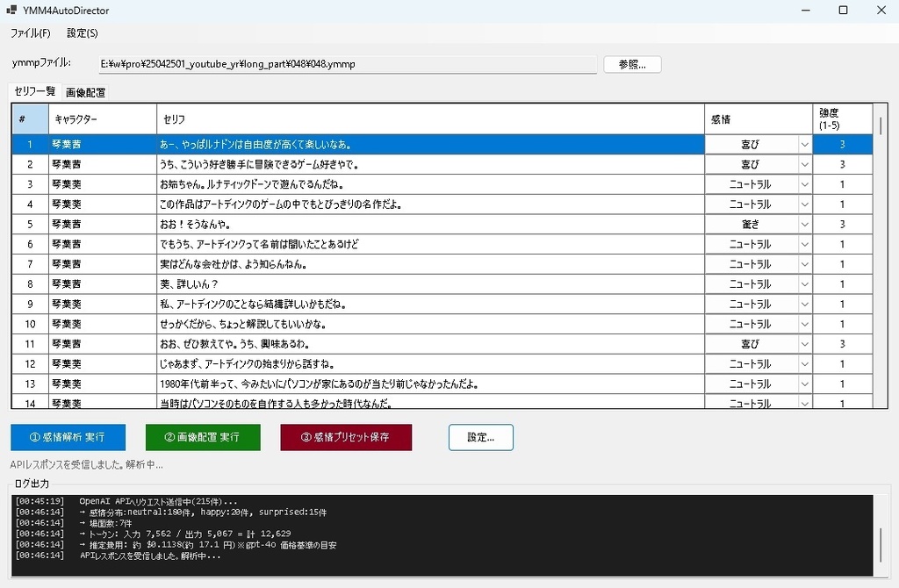Execute 画像配置 with the green button
This screenshot has height=588, width=899.
[x=203, y=437]
